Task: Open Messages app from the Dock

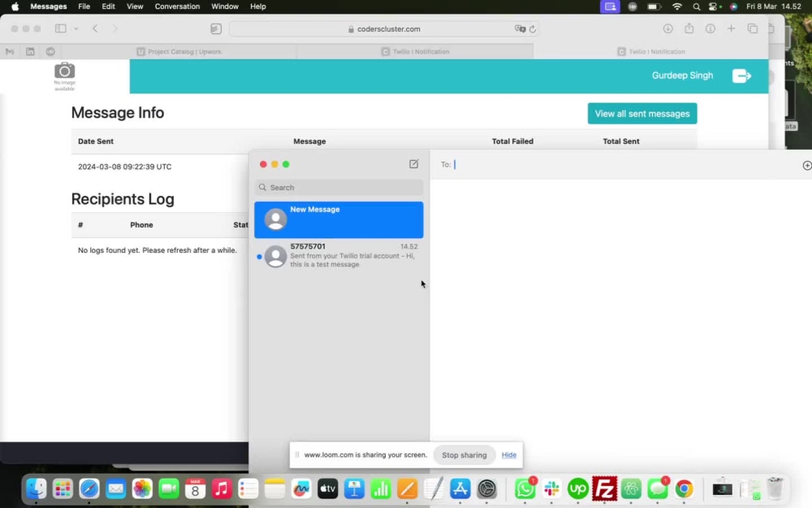Action: (x=658, y=488)
